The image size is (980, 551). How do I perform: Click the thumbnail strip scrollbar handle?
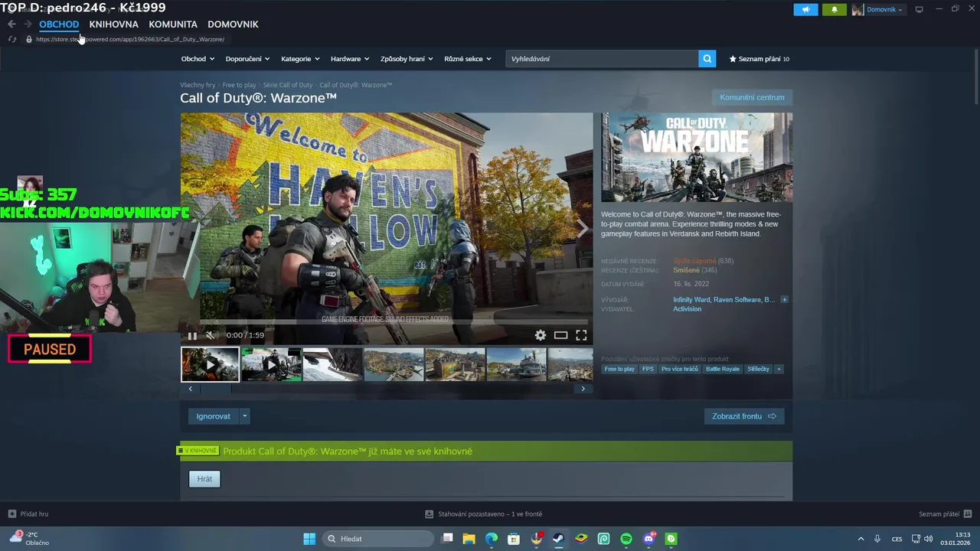point(215,389)
